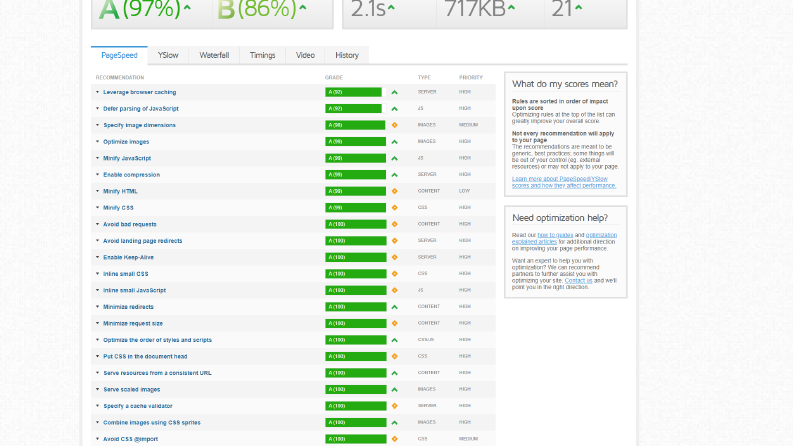Open Specify a cache validator recommendation

pos(138,406)
